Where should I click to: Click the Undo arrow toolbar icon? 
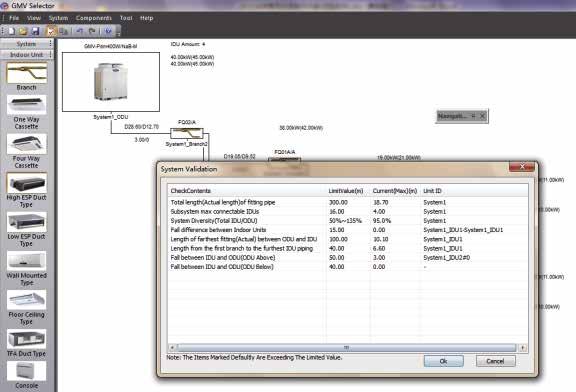[79, 31]
